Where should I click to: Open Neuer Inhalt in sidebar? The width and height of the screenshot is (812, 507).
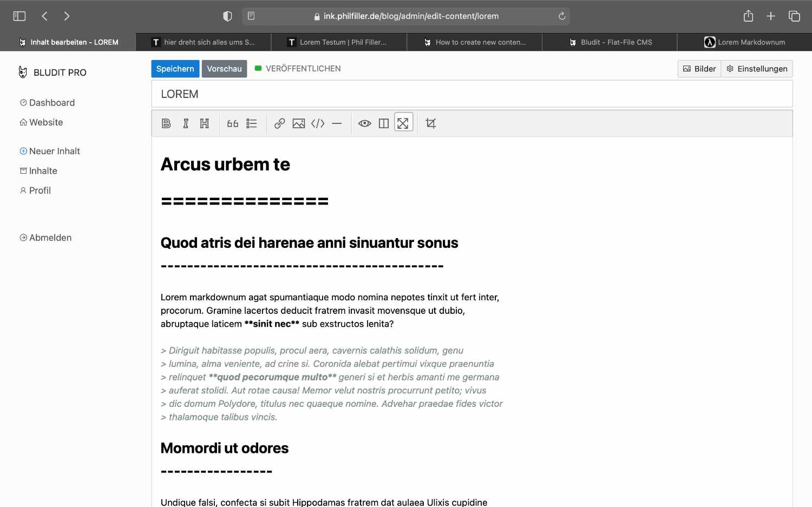[54, 151]
